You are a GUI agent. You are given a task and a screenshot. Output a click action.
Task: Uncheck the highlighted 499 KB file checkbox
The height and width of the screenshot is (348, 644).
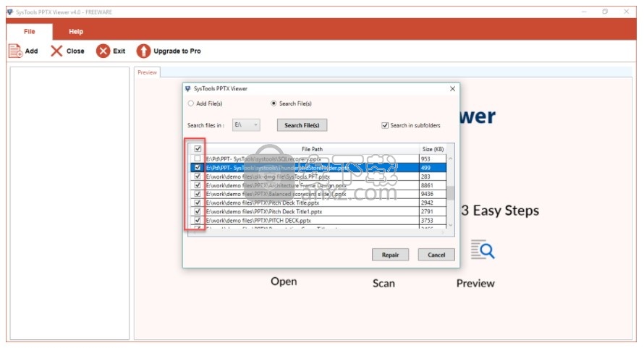198,168
